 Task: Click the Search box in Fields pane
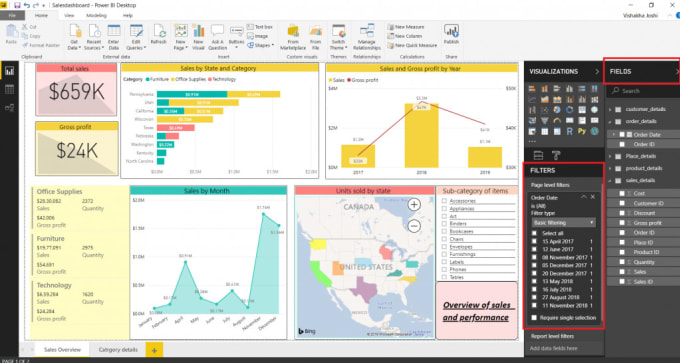click(x=644, y=91)
